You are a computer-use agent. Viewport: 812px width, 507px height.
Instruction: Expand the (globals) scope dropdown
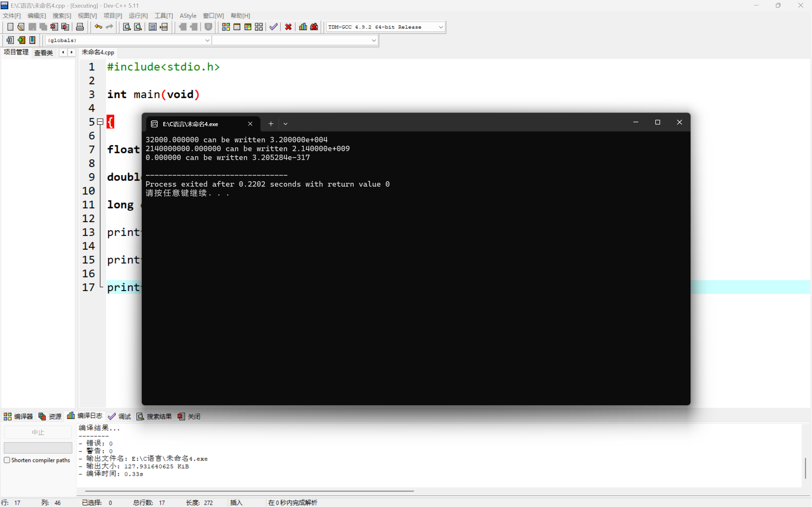207,40
